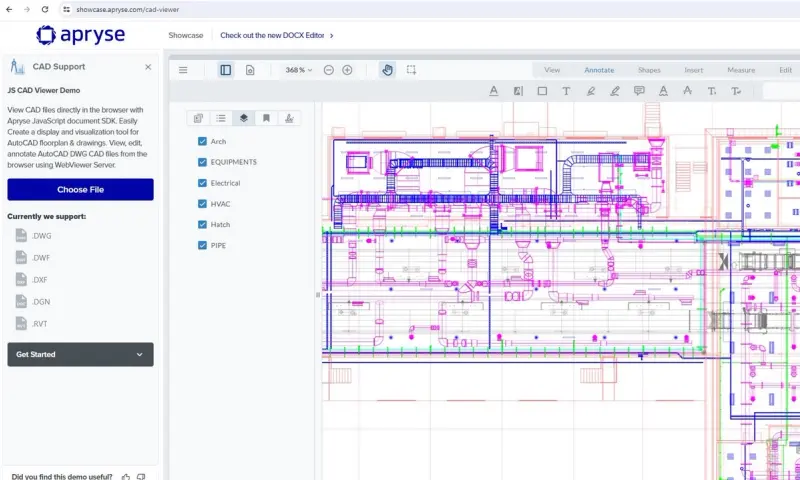Click the zoom out minus icon
The width and height of the screenshot is (800, 480).
point(329,70)
